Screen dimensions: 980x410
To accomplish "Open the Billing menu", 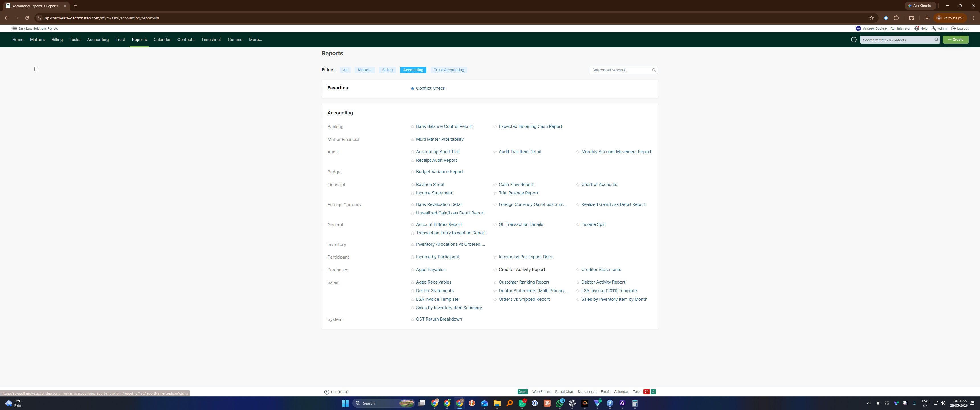I will click(x=57, y=40).
